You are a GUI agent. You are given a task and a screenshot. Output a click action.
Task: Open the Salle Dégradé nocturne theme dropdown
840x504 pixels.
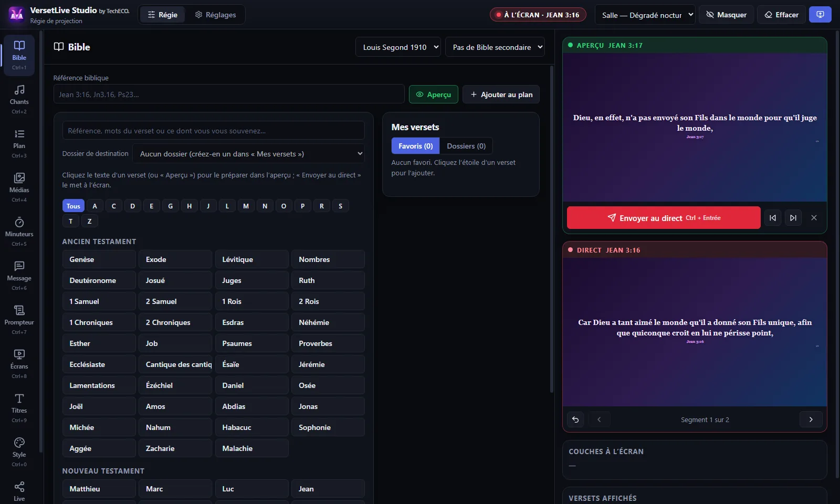(645, 15)
